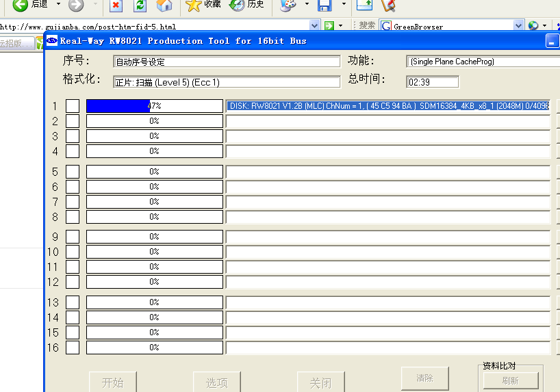Click the port 16 progress bar
The image size is (560, 392).
(155, 348)
